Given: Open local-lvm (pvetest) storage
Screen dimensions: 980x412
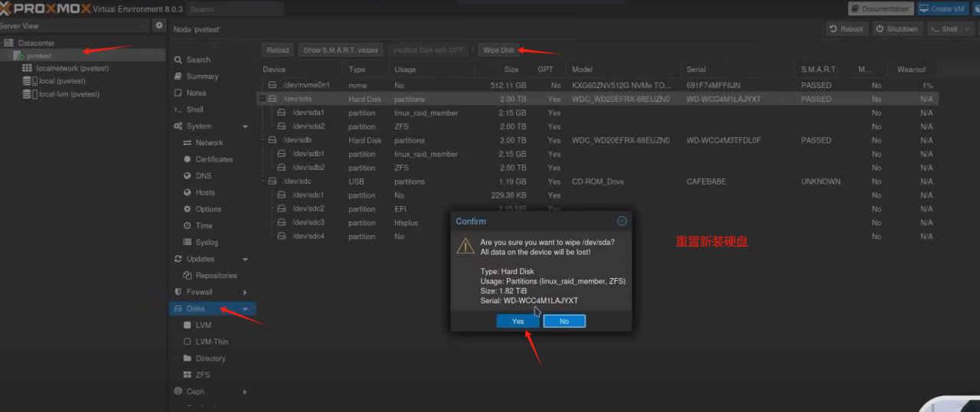Looking at the screenshot, I should pyautogui.click(x=69, y=94).
